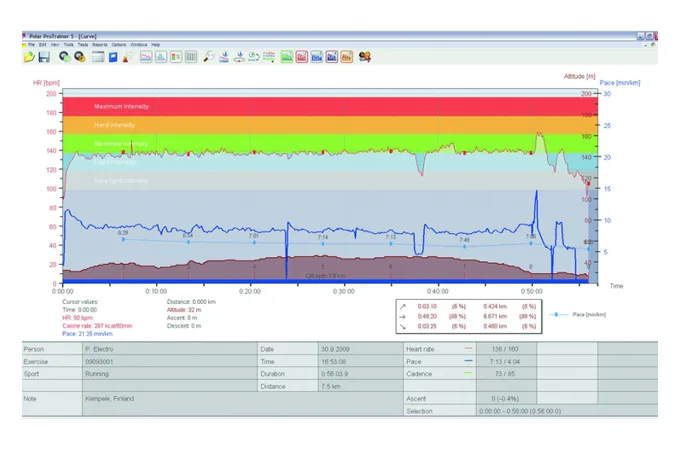Click the Maximum intensity red zone band
Image resolution: width=681 pixels, height=450 pixels.
click(x=300, y=105)
